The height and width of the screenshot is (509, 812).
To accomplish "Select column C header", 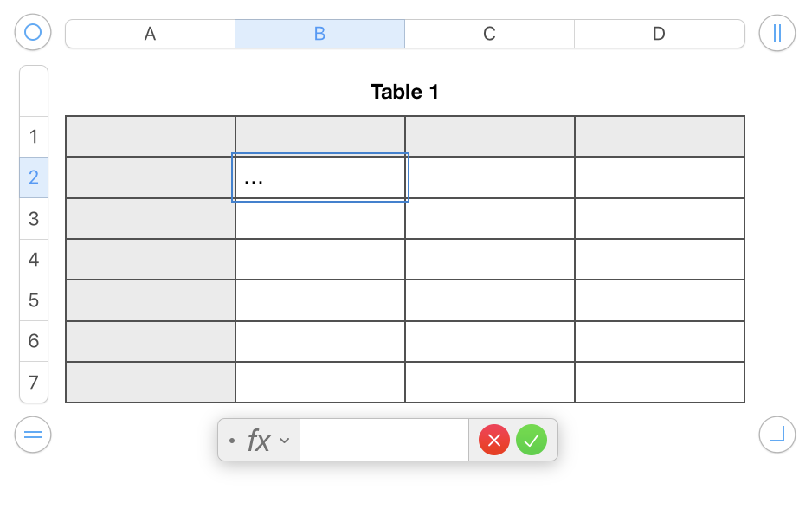I will click(x=489, y=34).
